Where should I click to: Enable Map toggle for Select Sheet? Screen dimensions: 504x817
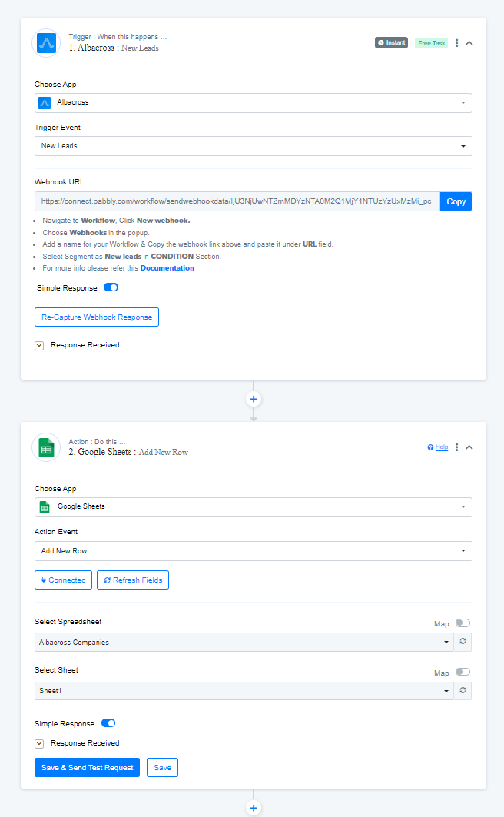tap(463, 672)
